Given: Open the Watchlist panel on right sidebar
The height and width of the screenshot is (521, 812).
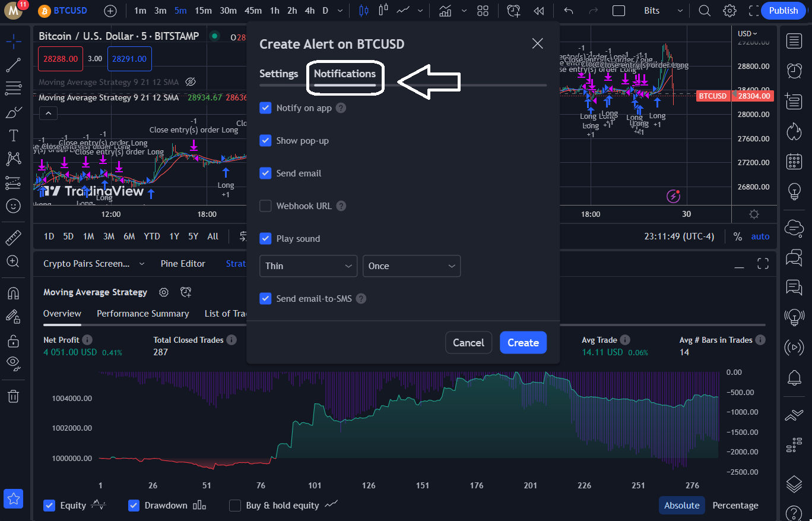Looking at the screenshot, I should coord(794,40).
